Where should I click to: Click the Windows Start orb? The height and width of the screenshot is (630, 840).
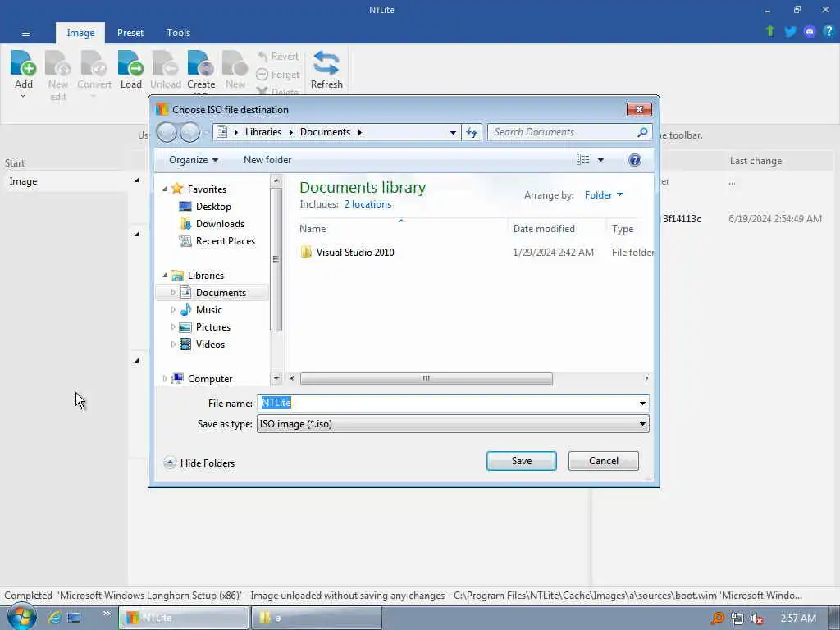[x=21, y=617]
